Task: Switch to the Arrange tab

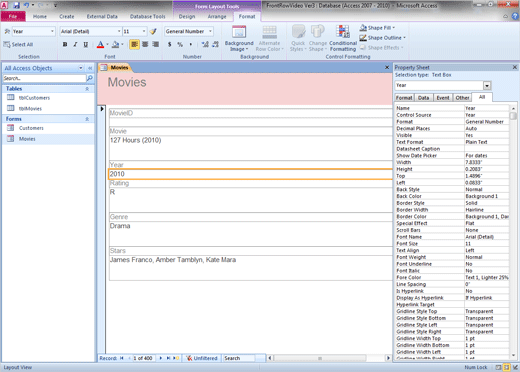Action: click(x=217, y=16)
